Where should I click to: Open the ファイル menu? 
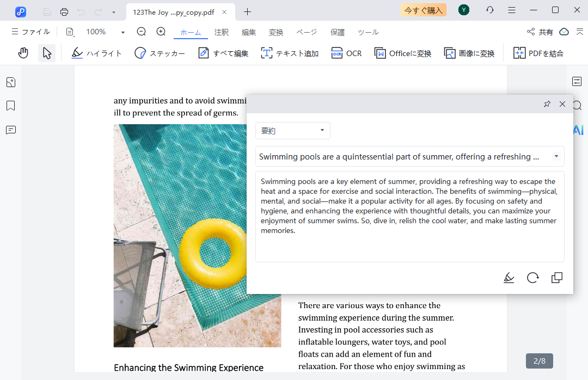point(31,32)
